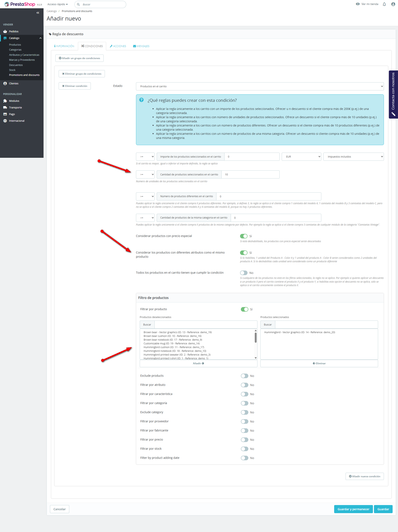The width and height of the screenshot is (398, 532).
Task: Enable Filtrar por precio switch
Action: [245, 440]
